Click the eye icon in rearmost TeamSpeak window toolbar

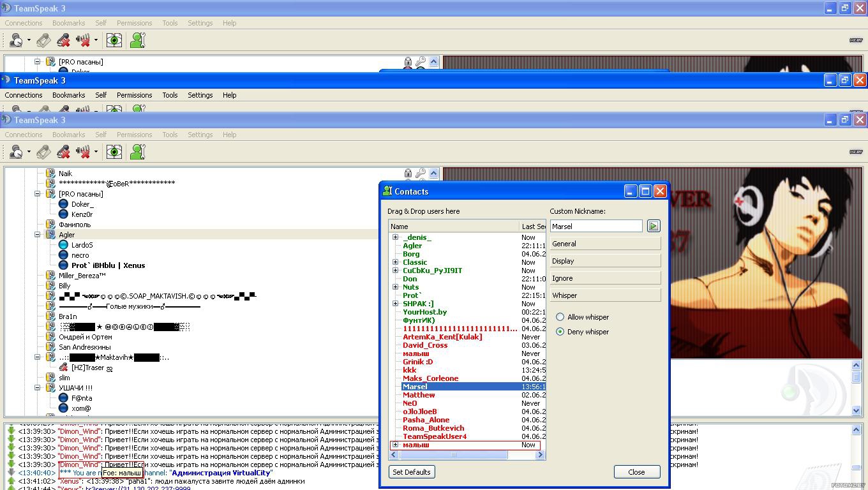(x=114, y=40)
